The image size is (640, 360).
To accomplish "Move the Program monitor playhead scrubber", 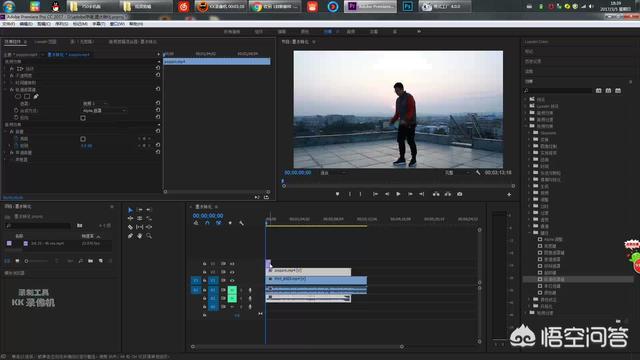I will [x=282, y=180].
